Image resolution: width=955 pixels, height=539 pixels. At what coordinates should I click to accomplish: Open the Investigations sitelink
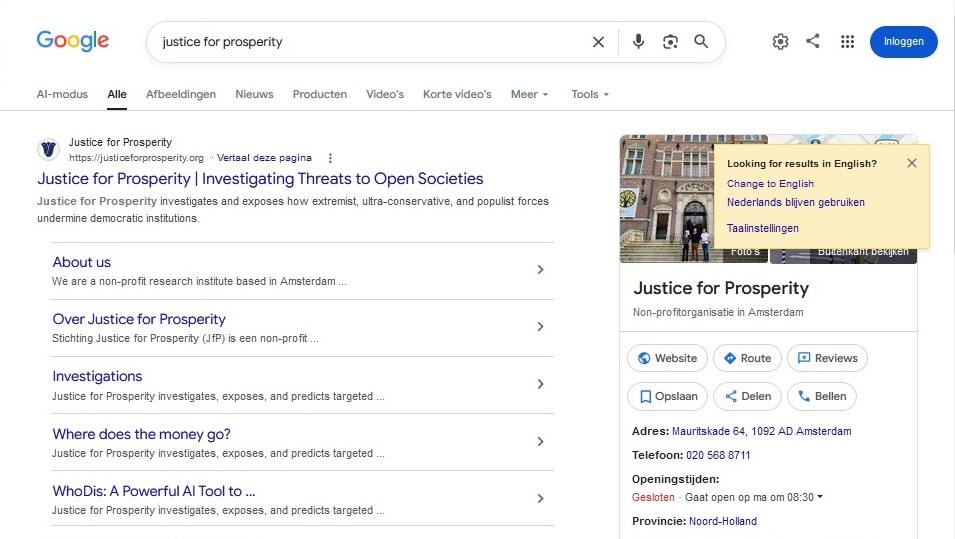97,376
